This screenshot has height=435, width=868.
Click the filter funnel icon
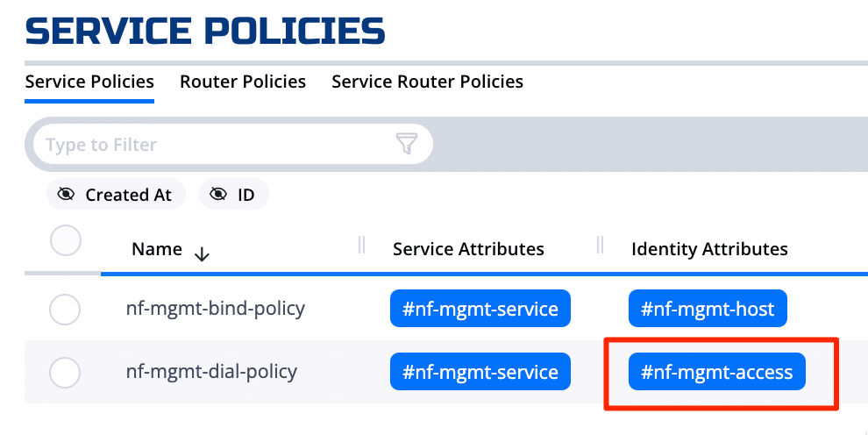point(407,144)
